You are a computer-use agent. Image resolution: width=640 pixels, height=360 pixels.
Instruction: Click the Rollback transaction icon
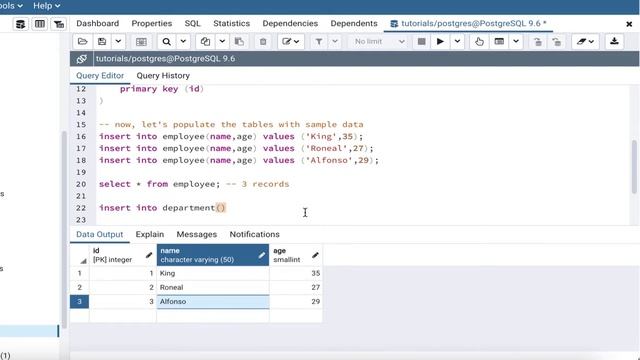pyautogui.click(x=556, y=42)
